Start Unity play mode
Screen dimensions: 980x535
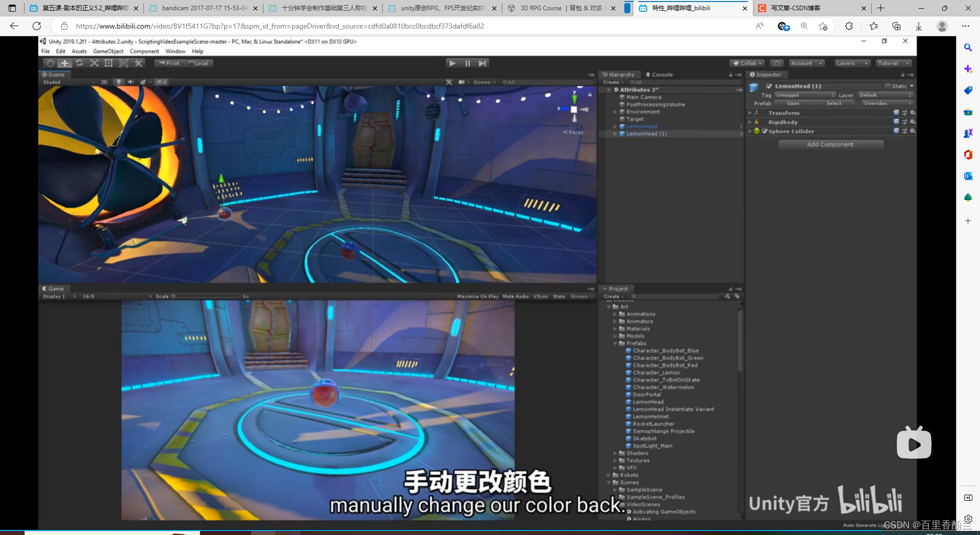click(452, 63)
